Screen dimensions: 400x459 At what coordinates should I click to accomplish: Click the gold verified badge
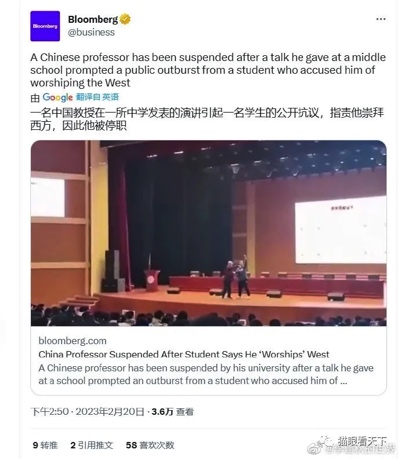point(125,19)
